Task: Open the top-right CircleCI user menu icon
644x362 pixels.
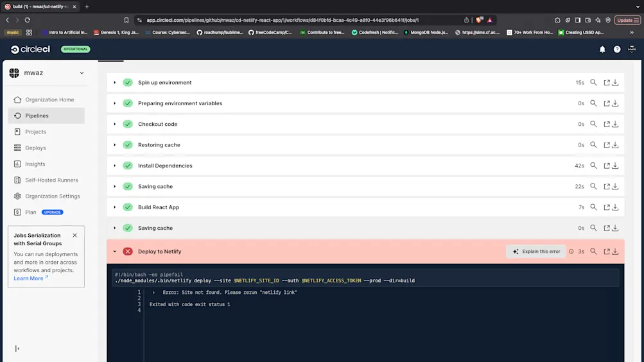Action: pos(632,49)
